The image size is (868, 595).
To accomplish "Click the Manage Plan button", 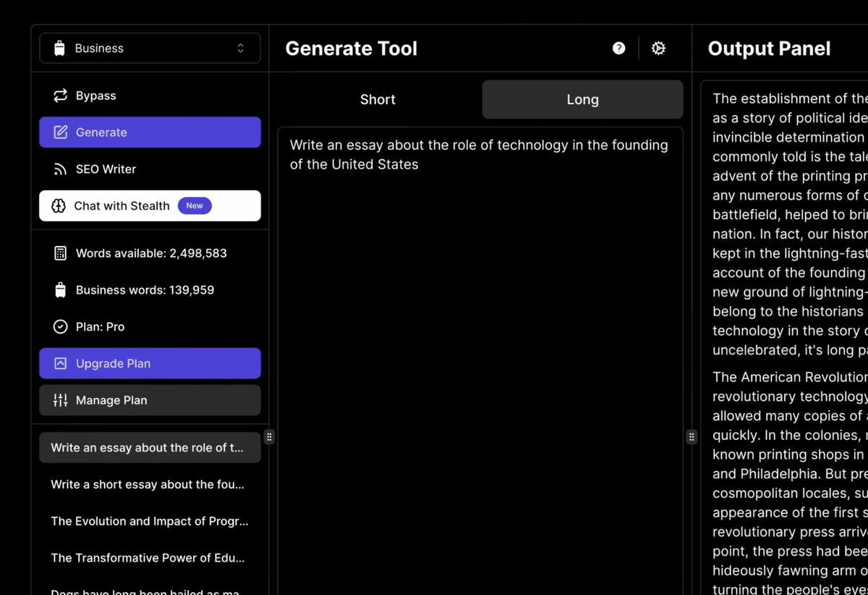I will pos(150,400).
